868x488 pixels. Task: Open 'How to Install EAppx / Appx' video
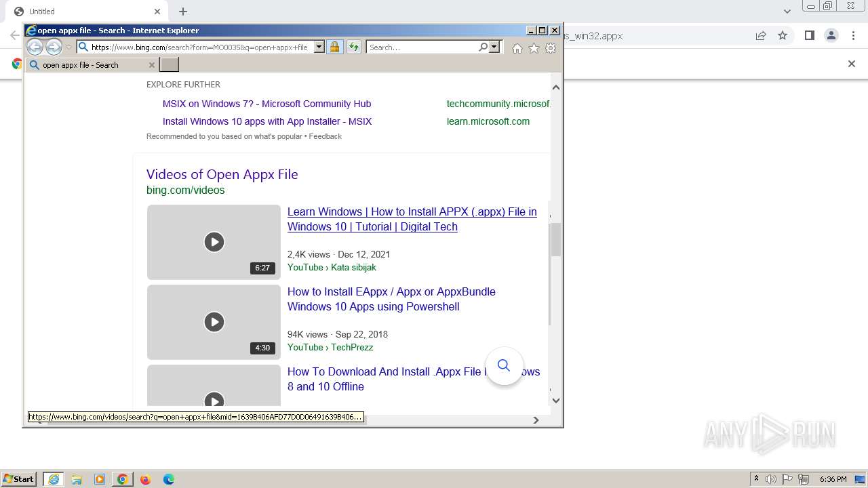(391, 299)
